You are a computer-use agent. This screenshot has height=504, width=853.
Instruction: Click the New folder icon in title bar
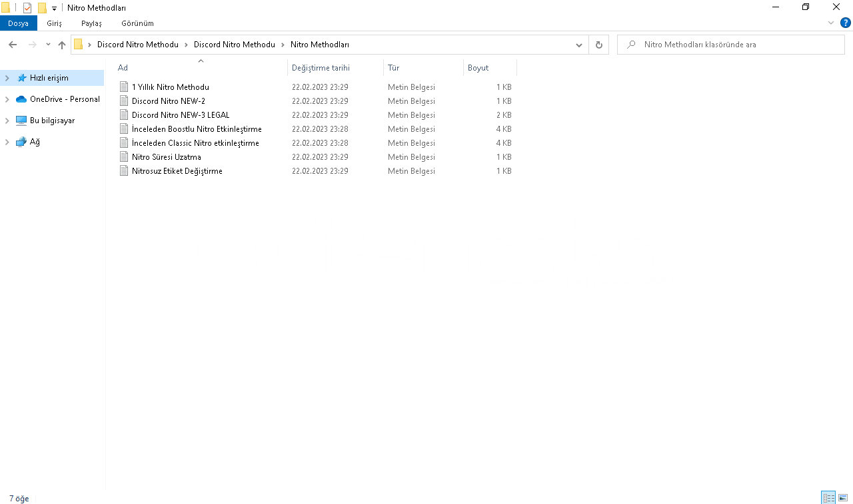(42, 8)
